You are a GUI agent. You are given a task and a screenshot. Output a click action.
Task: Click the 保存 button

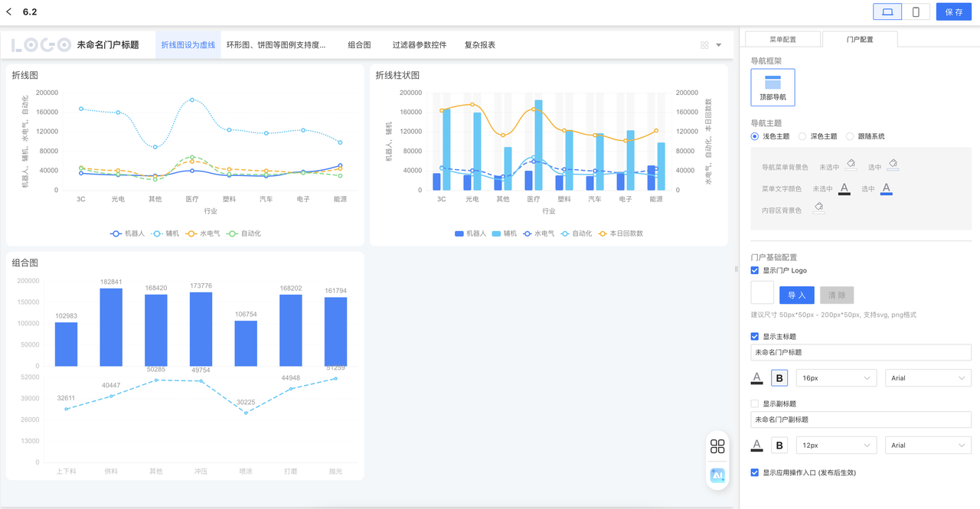pyautogui.click(x=953, y=12)
